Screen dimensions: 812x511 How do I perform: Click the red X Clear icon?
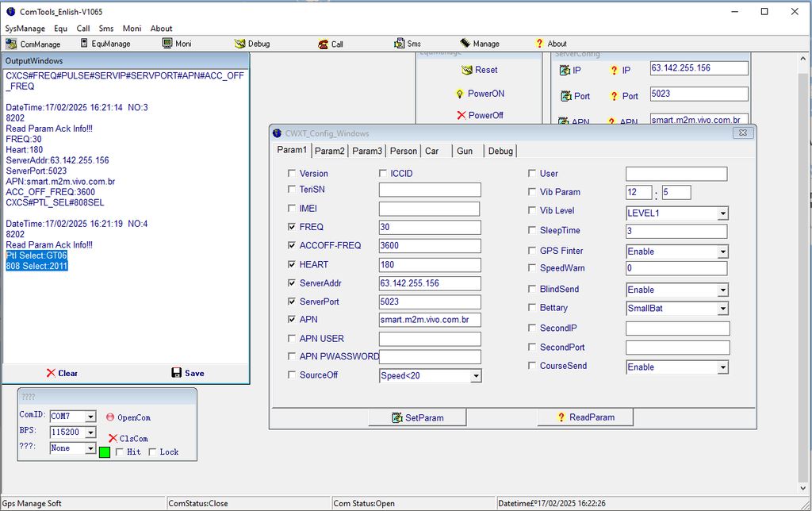51,373
